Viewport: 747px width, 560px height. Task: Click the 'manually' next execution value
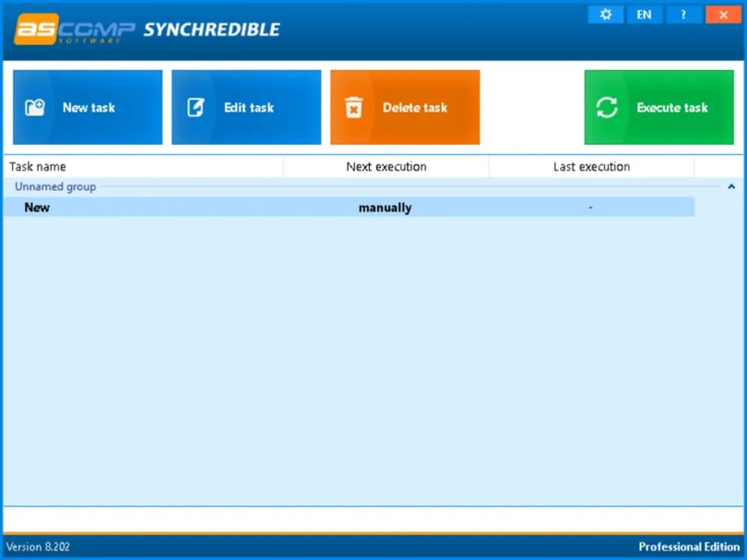[x=385, y=208]
